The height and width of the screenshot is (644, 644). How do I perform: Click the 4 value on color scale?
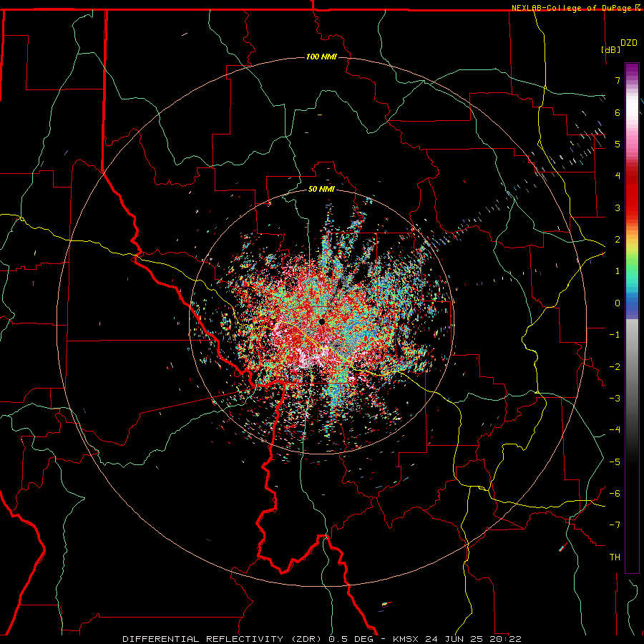(x=618, y=176)
